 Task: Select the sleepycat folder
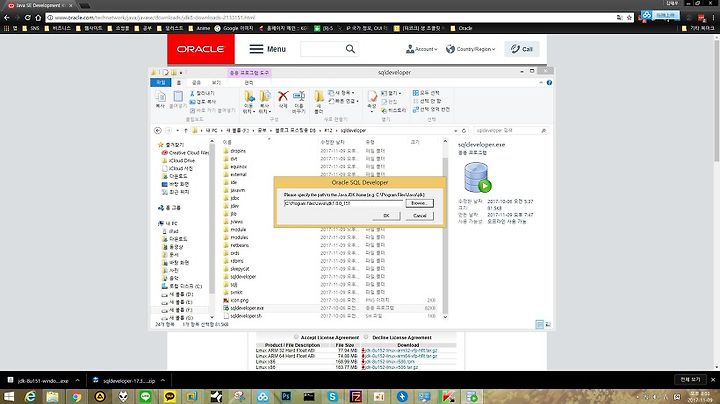click(240, 269)
